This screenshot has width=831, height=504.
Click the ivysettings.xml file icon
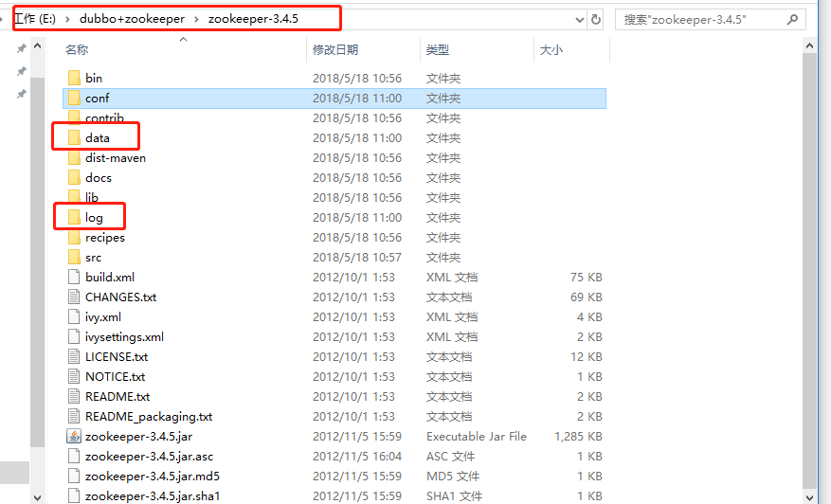pos(74,336)
